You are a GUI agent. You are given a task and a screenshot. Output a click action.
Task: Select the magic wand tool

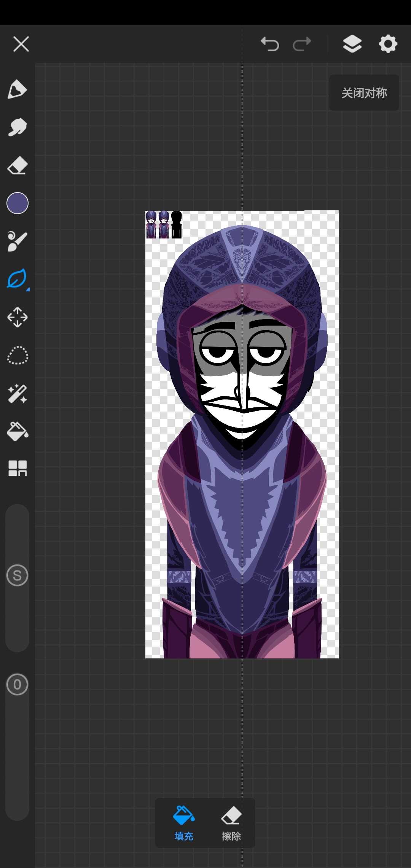(18, 394)
